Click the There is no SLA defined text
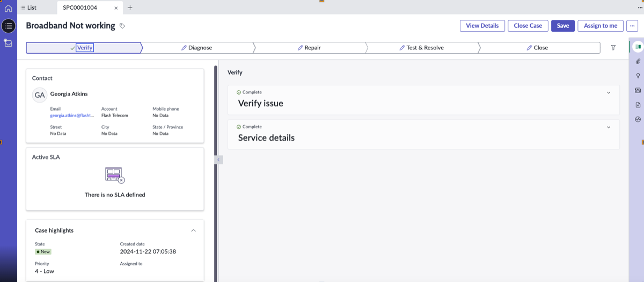 click(x=115, y=195)
